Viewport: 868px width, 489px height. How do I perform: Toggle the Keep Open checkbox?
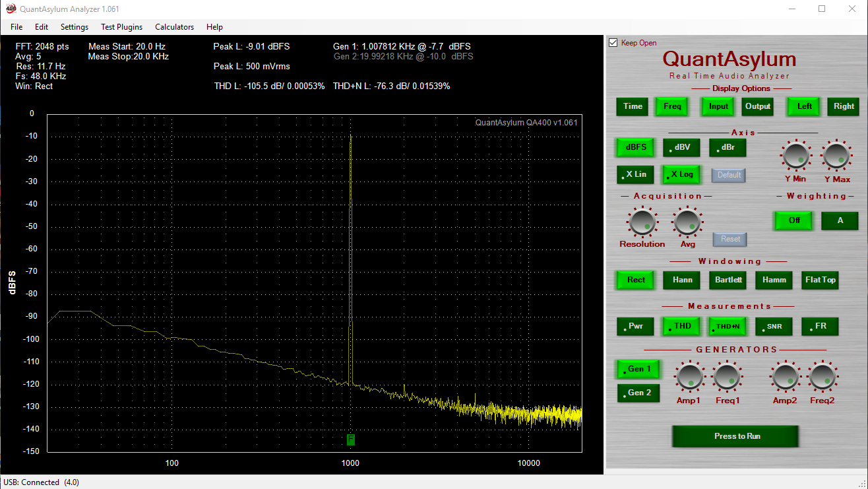(x=613, y=43)
